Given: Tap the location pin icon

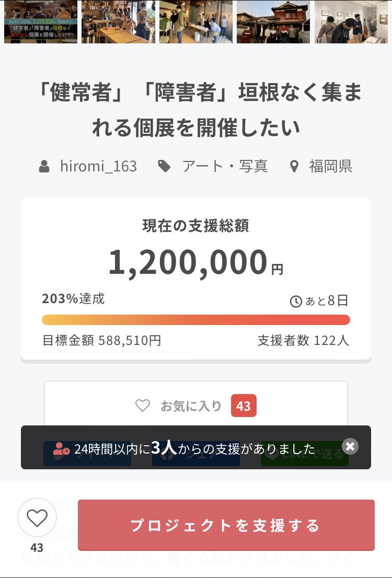Looking at the screenshot, I should click(x=294, y=167).
